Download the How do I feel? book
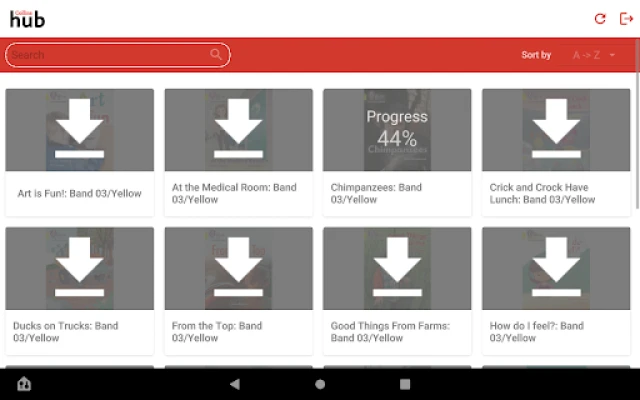640x400 pixels. [x=556, y=268]
